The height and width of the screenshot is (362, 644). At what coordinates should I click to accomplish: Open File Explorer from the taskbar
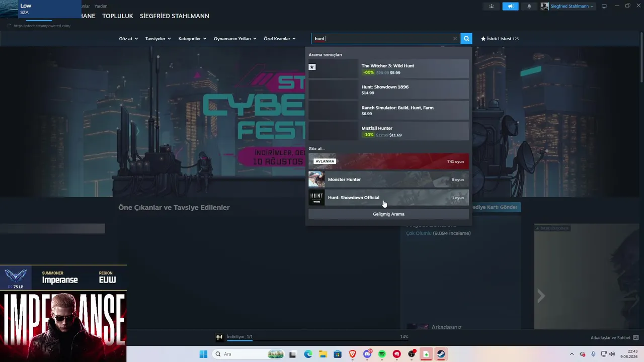(323, 354)
